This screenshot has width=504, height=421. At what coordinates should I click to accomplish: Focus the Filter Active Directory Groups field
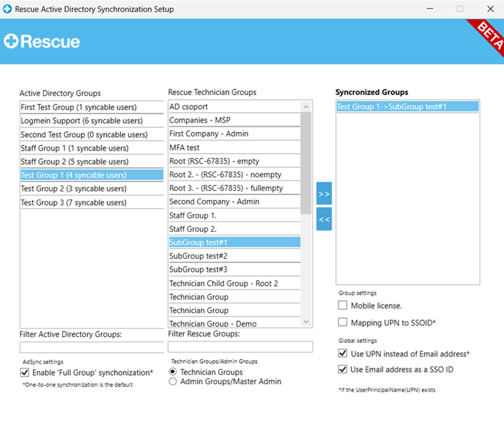coord(92,347)
